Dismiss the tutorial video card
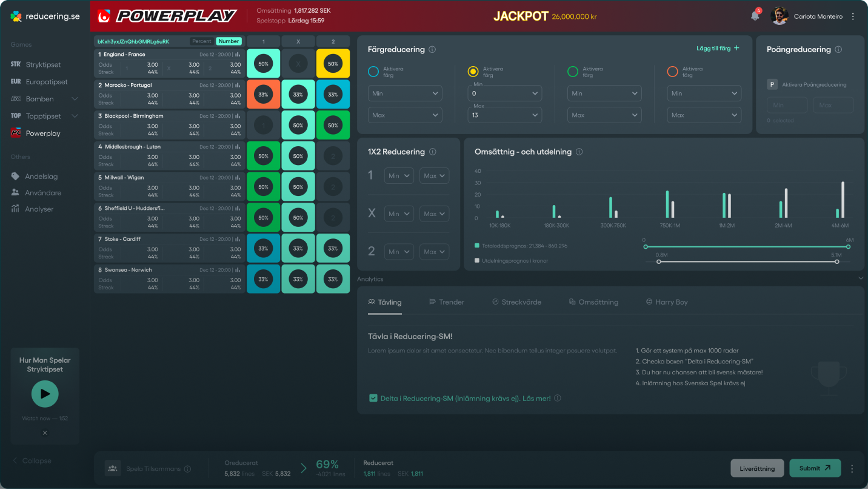 click(45, 433)
